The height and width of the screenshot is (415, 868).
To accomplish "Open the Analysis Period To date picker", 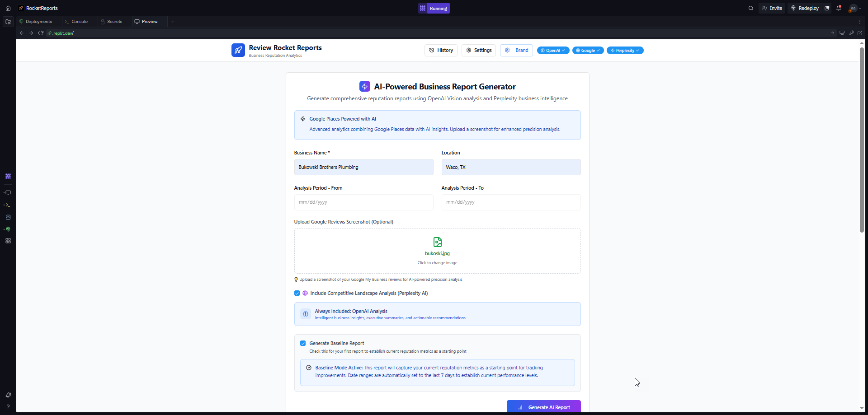I will tap(511, 202).
